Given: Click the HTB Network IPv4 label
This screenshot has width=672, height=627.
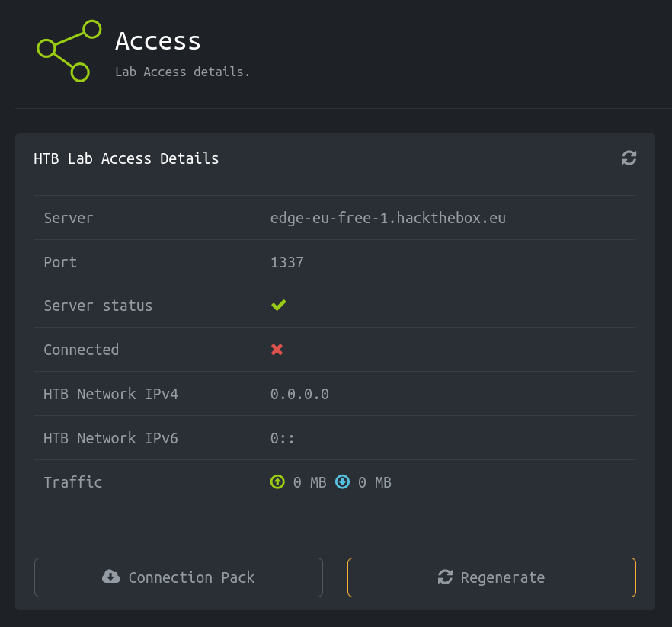Looking at the screenshot, I should point(110,395).
